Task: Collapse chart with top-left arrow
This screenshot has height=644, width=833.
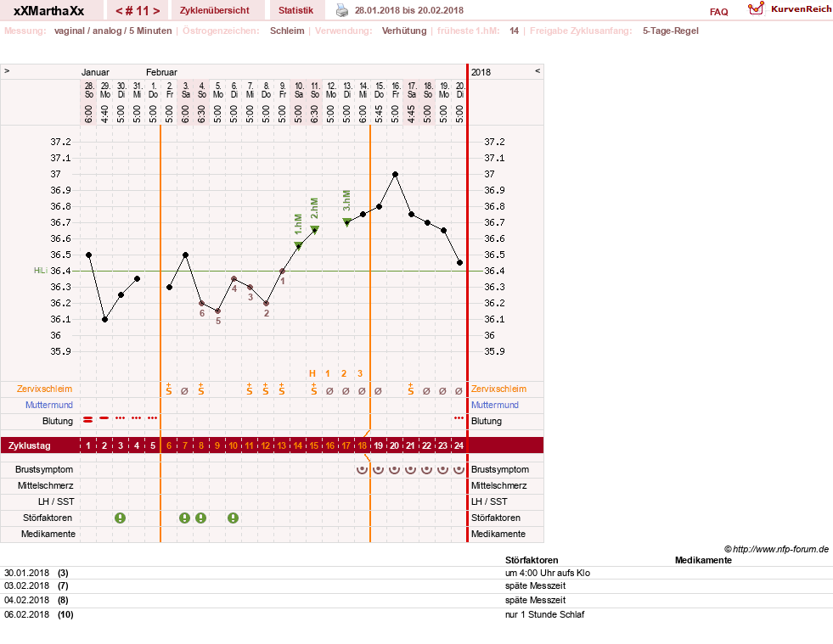Action: [x=7, y=70]
